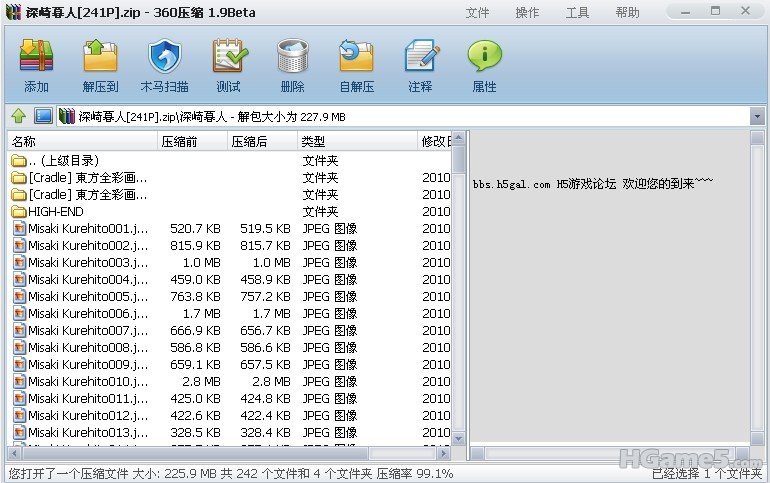Click the Extract To (解压到) icon

[101, 56]
